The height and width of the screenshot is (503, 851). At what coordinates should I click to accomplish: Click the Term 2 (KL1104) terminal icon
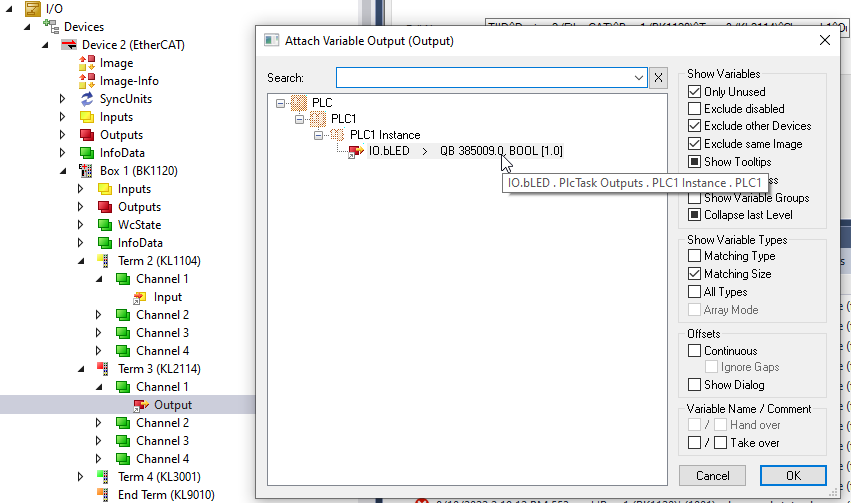pos(105,261)
